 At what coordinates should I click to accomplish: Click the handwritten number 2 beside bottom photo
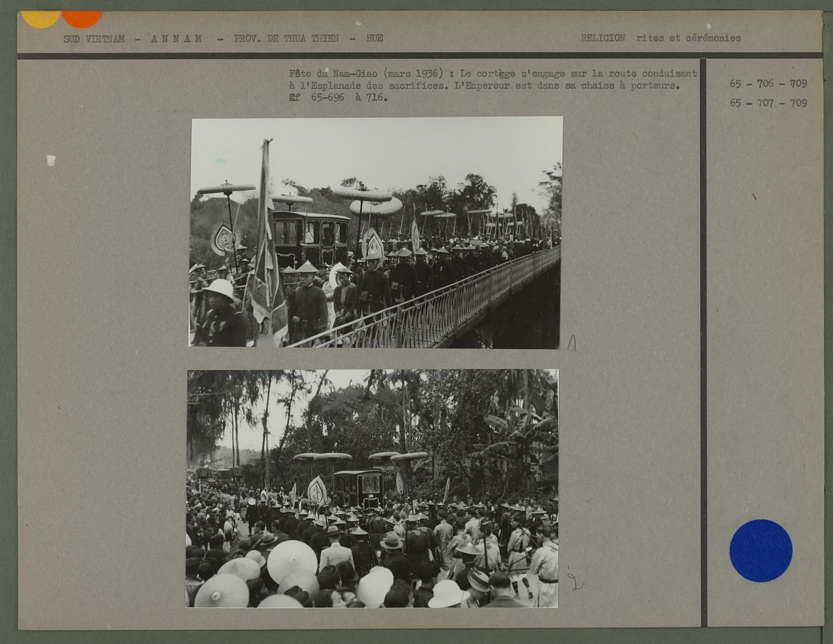576,583
